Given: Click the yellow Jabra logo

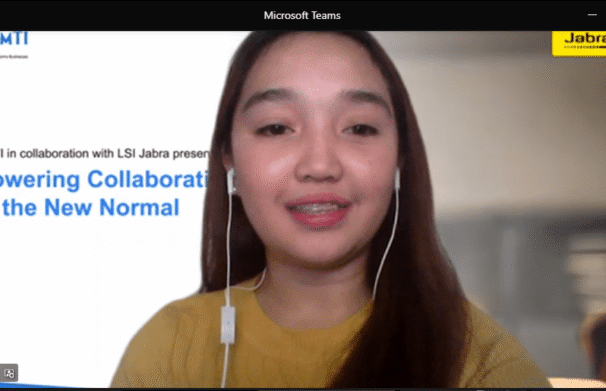Looking at the screenshot, I should tap(579, 44).
